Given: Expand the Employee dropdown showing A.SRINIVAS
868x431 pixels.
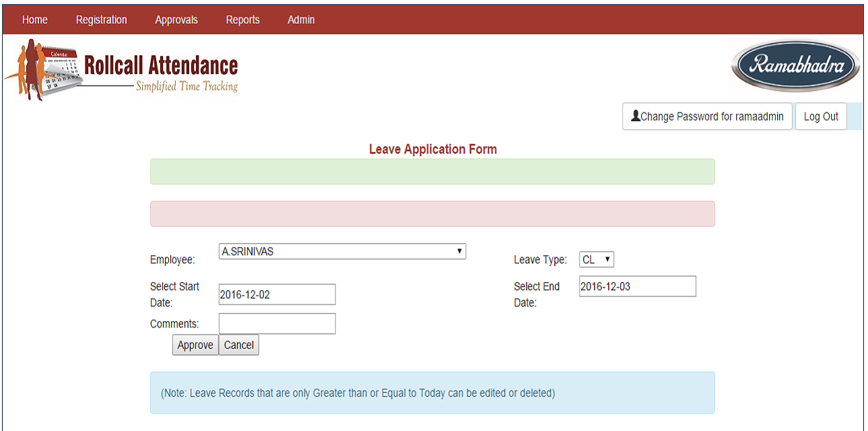Looking at the screenshot, I should (342, 252).
